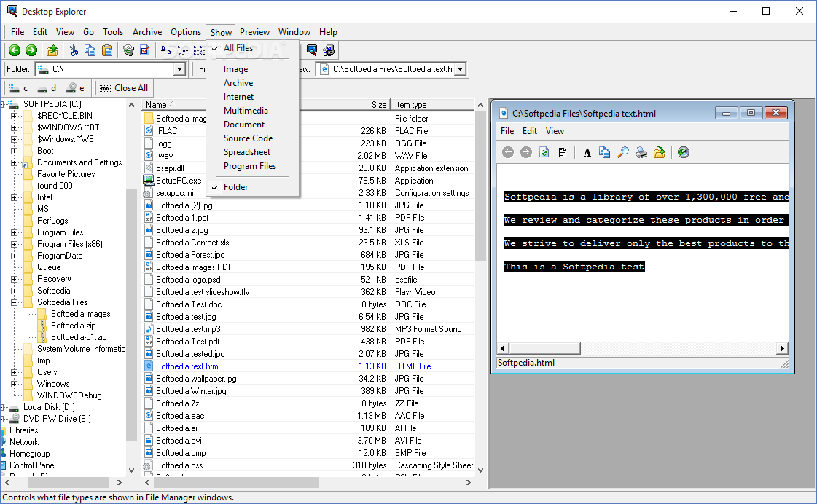
Task: Click the file list vertical scrollbar thumb
Action: [480, 186]
